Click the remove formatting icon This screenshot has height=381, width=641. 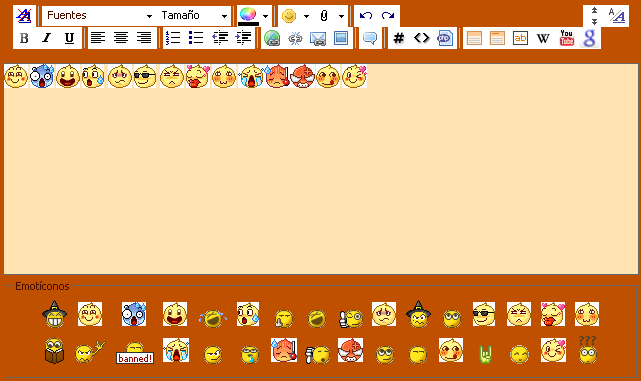[24, 16]
